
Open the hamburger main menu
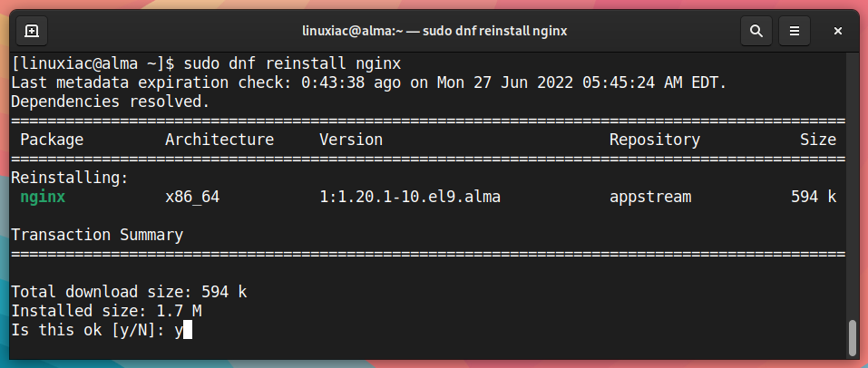795,31
